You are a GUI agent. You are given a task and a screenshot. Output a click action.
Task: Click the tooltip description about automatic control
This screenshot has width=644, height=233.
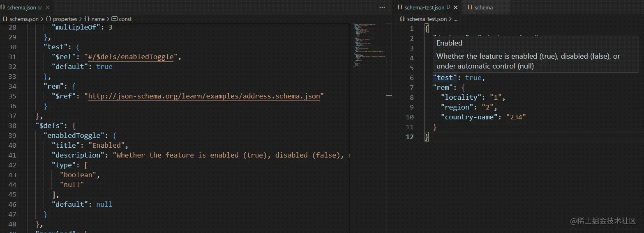click(528, 61)
